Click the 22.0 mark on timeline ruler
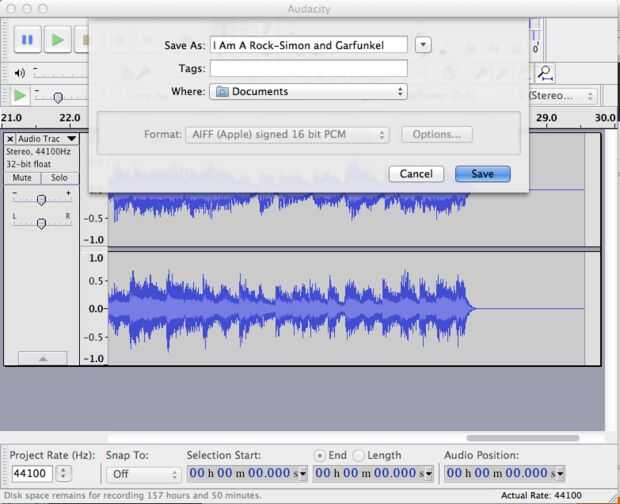 coord(70,118)
